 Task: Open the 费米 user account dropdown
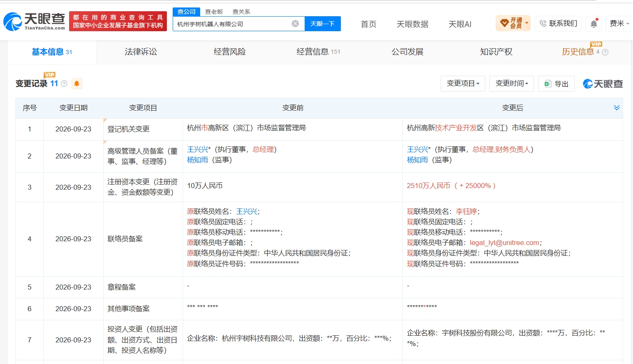point(619,23)
